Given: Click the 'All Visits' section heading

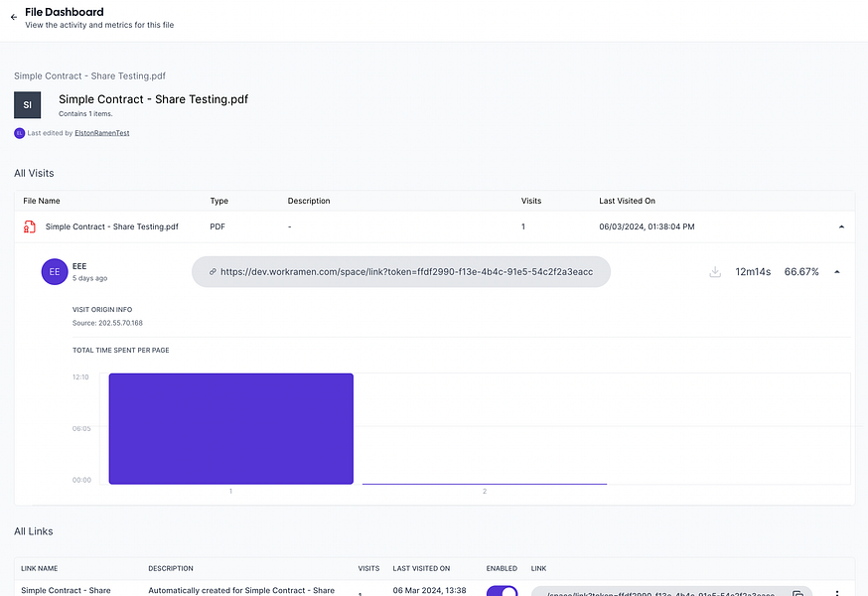Looking at the screenshot, I should 34,174.
